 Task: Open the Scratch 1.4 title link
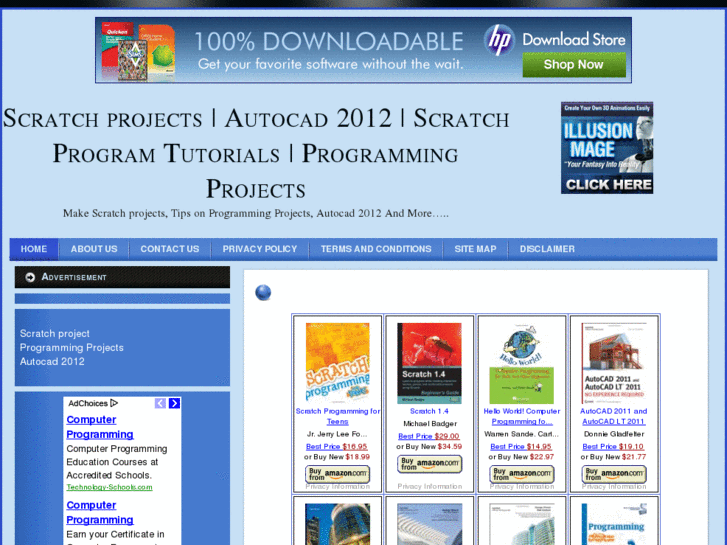pyautogui.click(x=429, y=411)
